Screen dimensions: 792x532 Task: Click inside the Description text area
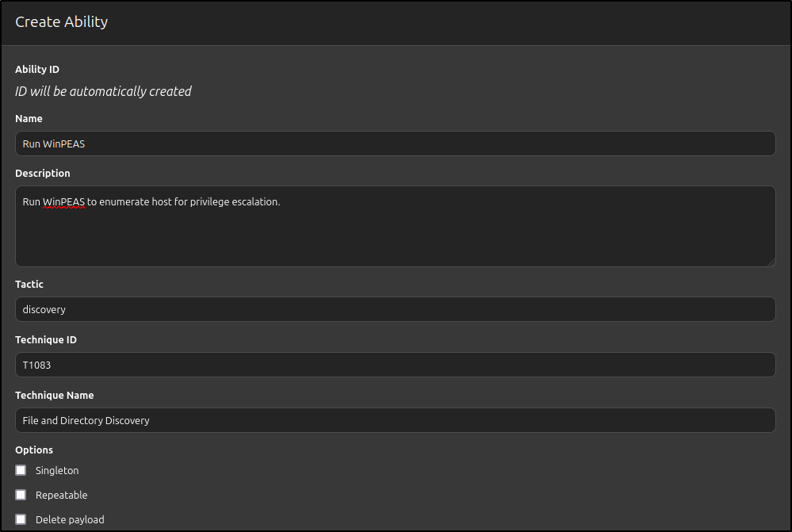pos(396,226)
